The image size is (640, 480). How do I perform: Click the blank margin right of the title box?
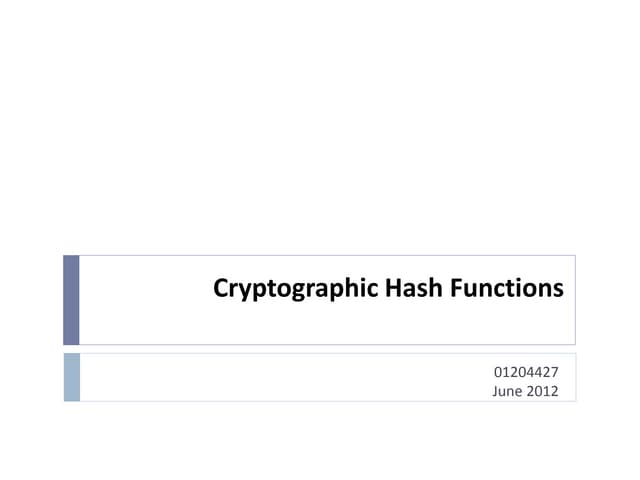pyautogui.click(x=608, y=300)
